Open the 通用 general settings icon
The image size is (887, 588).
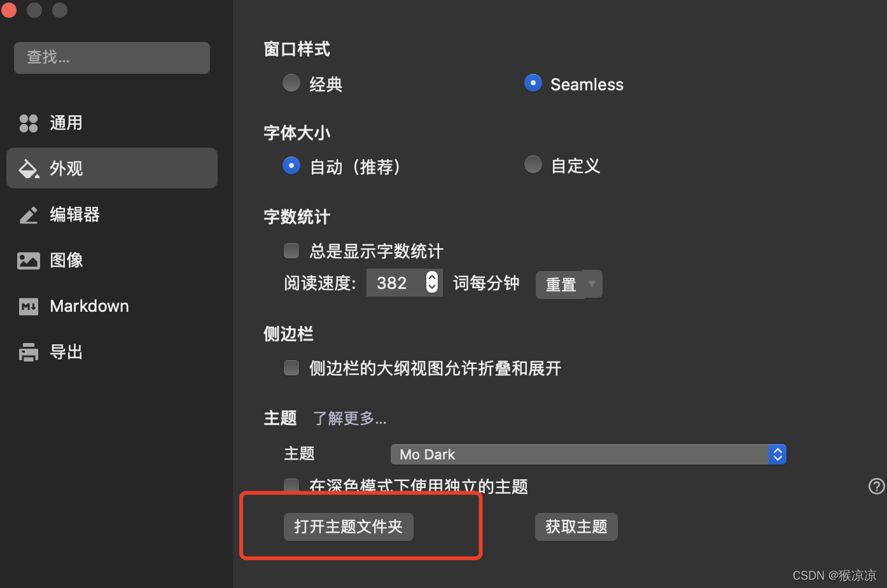click(29, 123)
